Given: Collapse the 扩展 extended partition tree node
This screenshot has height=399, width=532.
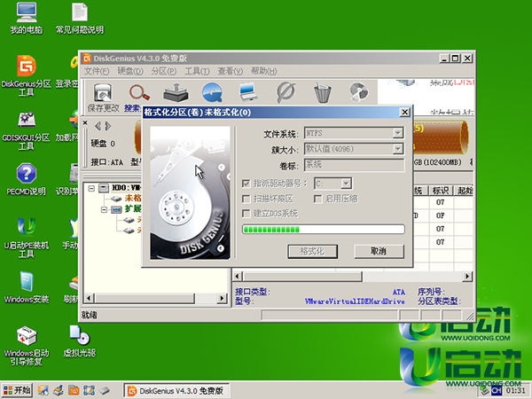Looking at the screenshot, I should (x=105, y=209).
